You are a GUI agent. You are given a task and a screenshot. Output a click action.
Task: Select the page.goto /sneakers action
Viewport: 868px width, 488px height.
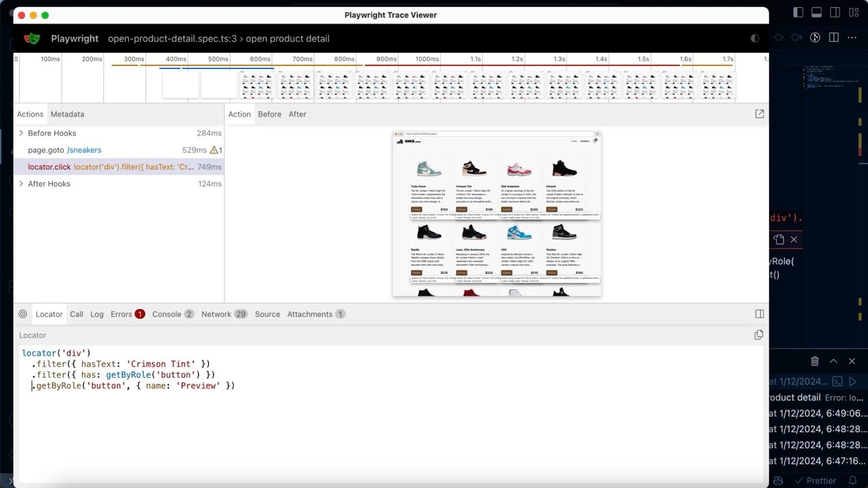tap(119, 150)
